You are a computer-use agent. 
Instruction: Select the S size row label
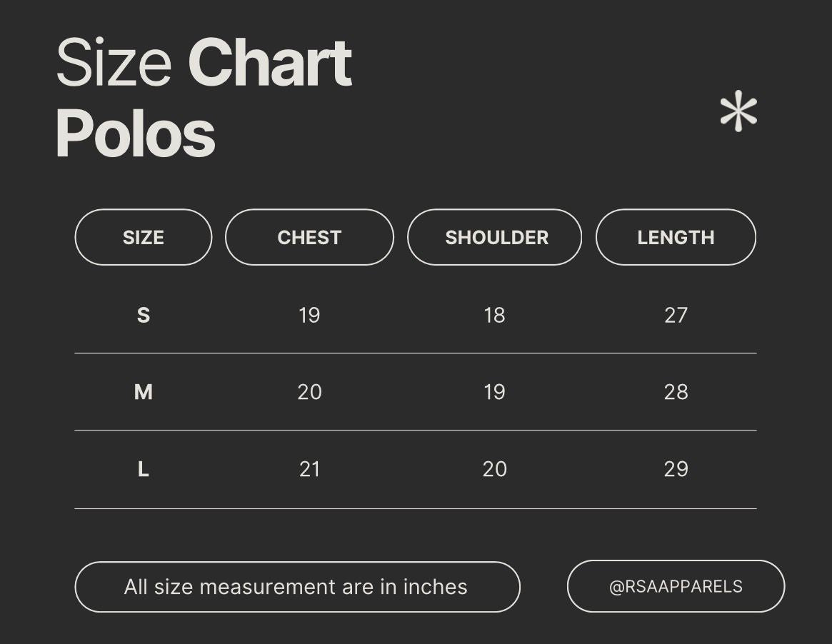click(x=144, y=315)
